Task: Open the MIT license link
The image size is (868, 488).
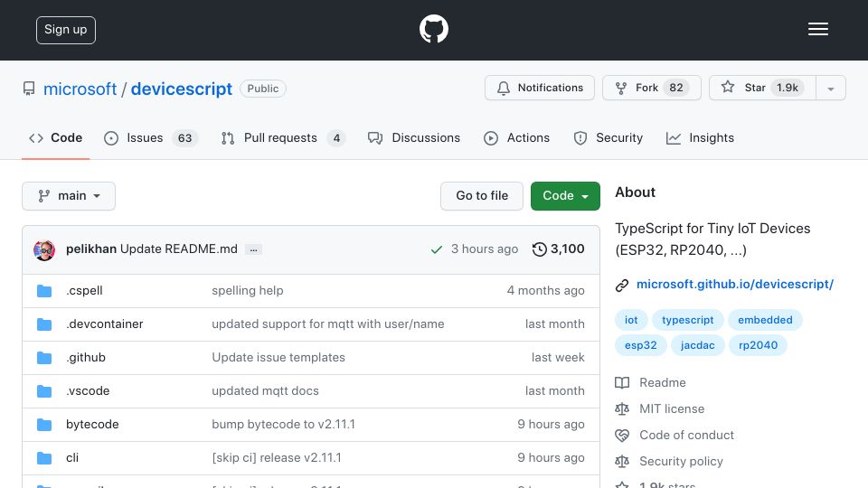Action: [672, 408]
